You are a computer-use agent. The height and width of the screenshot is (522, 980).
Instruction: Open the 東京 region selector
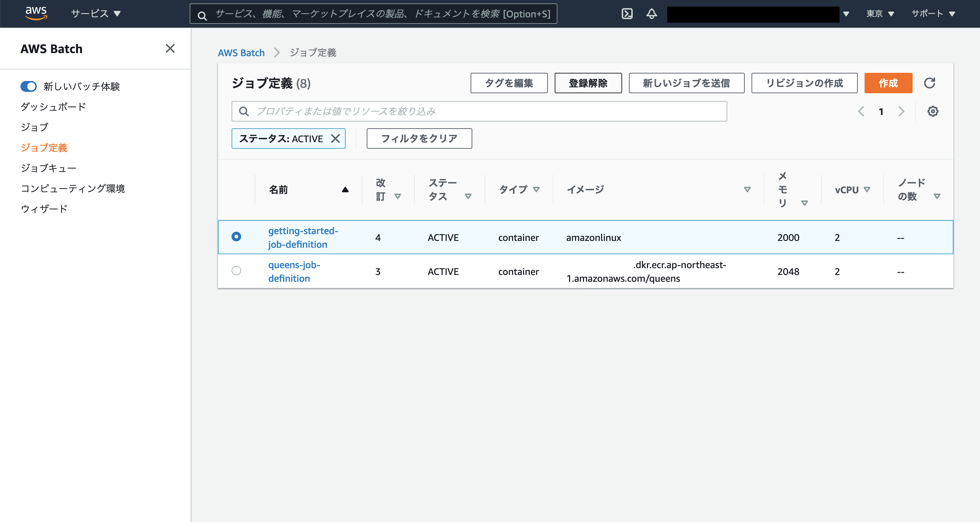tap(880, 14)
